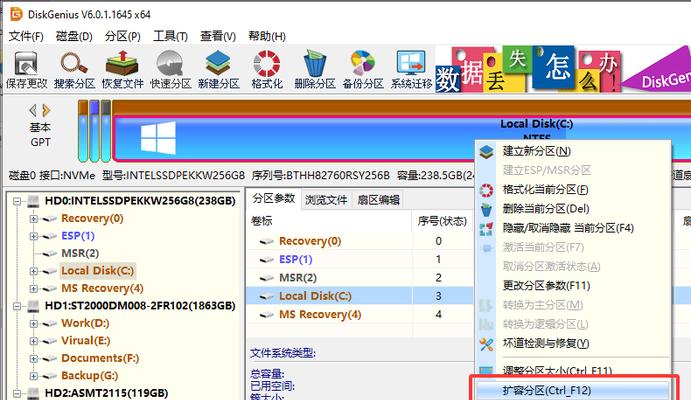Expand the Local Disk(C:) tree node

33,271
